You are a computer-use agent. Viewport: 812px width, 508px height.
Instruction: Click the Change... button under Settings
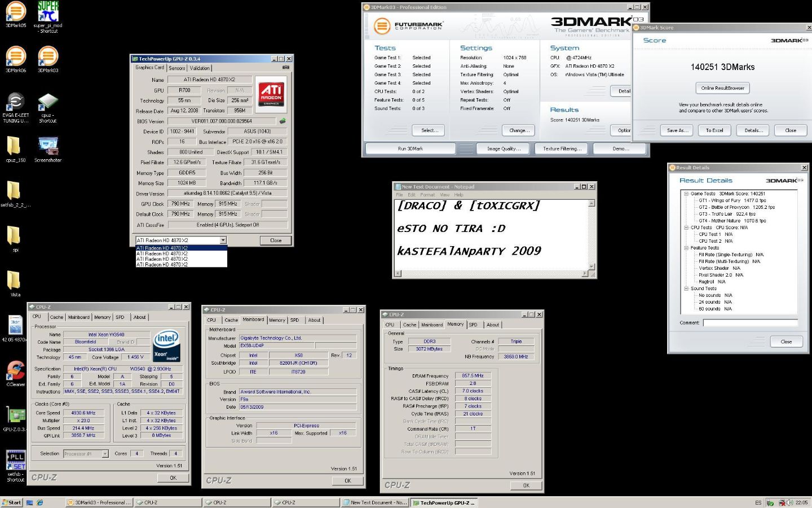[519, 130]
